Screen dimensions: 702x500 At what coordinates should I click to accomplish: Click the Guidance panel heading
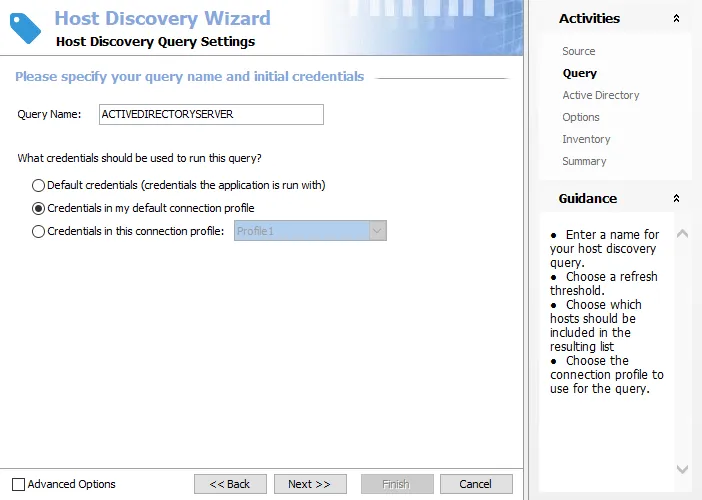coord(587,198)
